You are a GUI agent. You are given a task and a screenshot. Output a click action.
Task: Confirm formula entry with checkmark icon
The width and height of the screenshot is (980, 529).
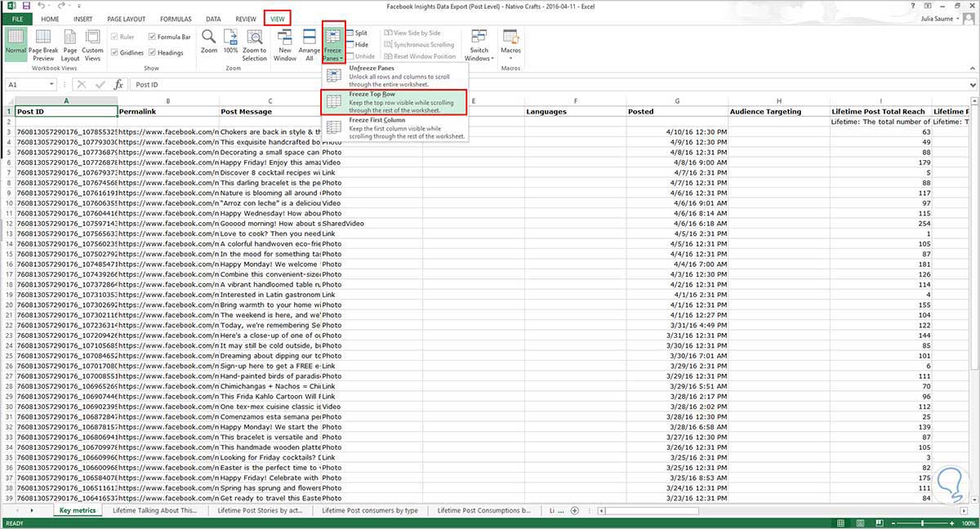100,84
